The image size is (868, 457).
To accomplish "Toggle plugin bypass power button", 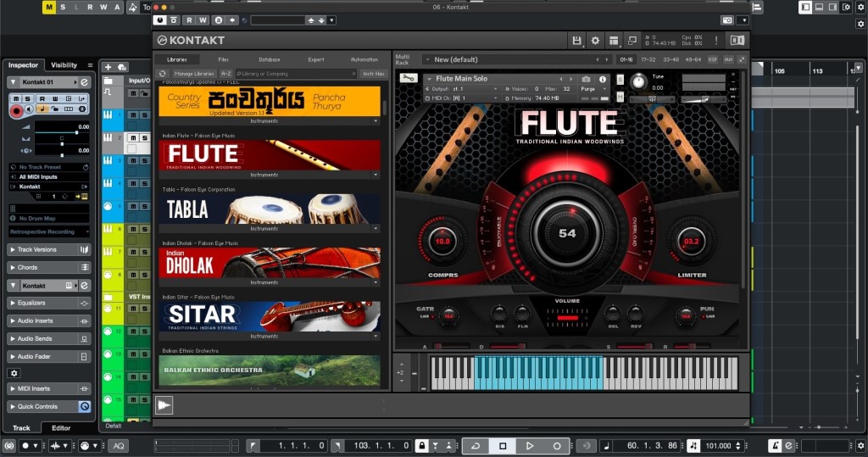I will pos(160,20).
